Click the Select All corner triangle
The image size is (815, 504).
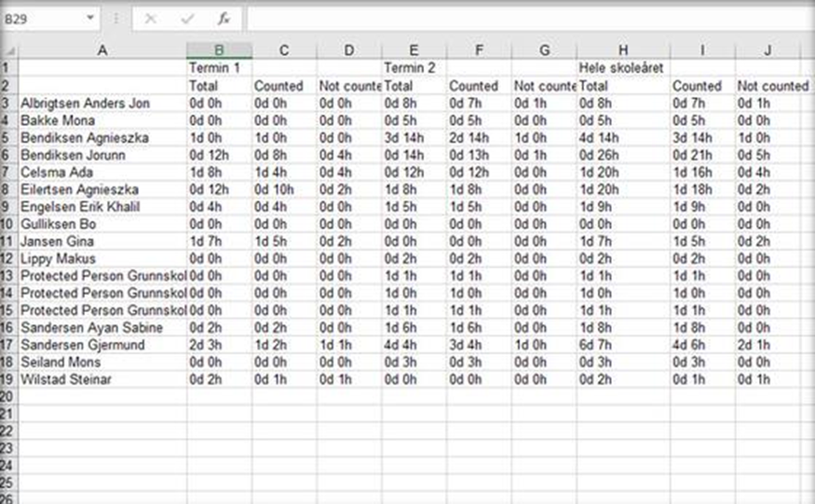[9, 49]
